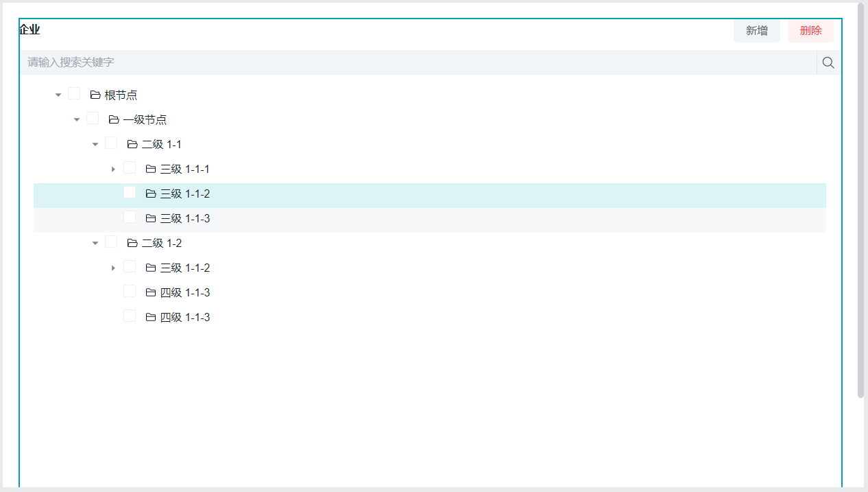Click the vertical page scrollbar

[x=861, y=200]
